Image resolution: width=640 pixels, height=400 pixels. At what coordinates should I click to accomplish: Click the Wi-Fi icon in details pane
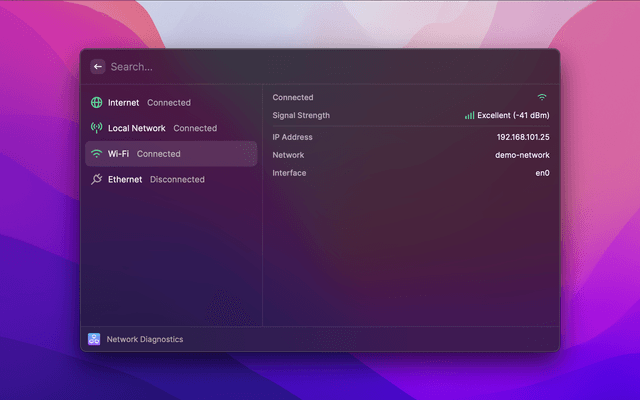[542, 98]
